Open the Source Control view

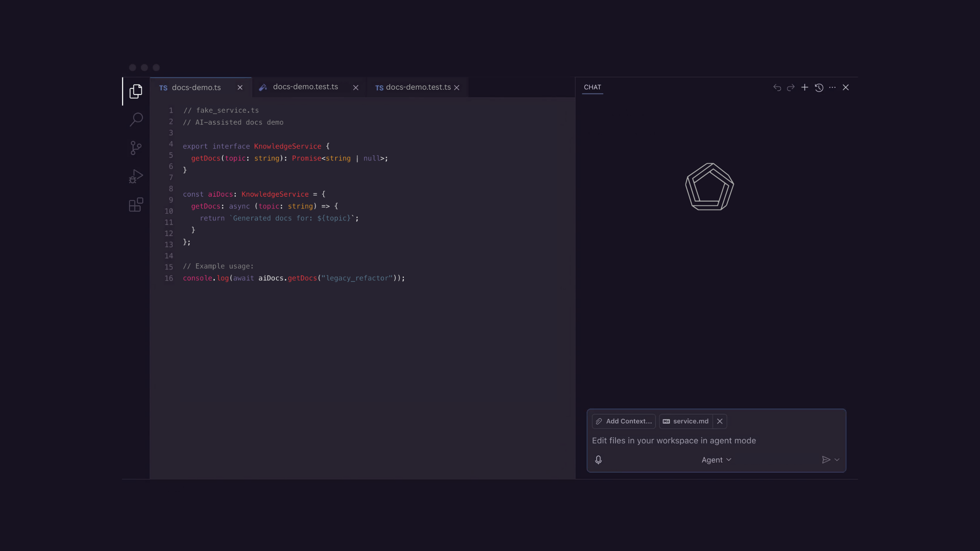[x=136, y=148]
